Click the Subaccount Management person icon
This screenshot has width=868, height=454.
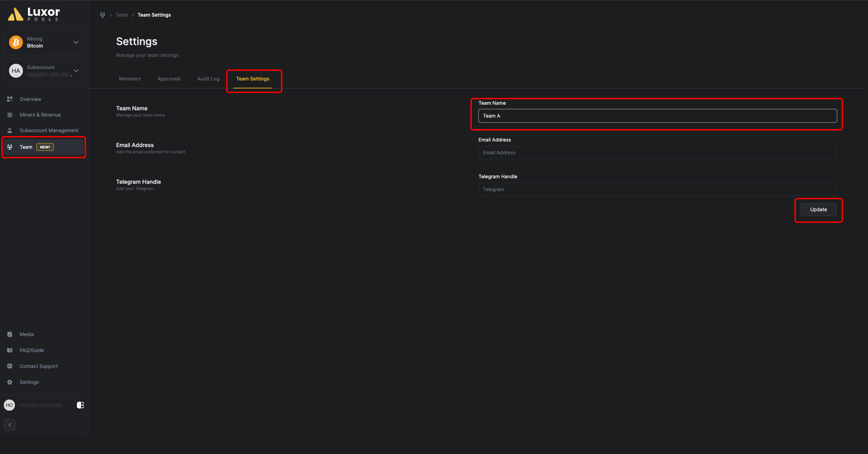10,131
